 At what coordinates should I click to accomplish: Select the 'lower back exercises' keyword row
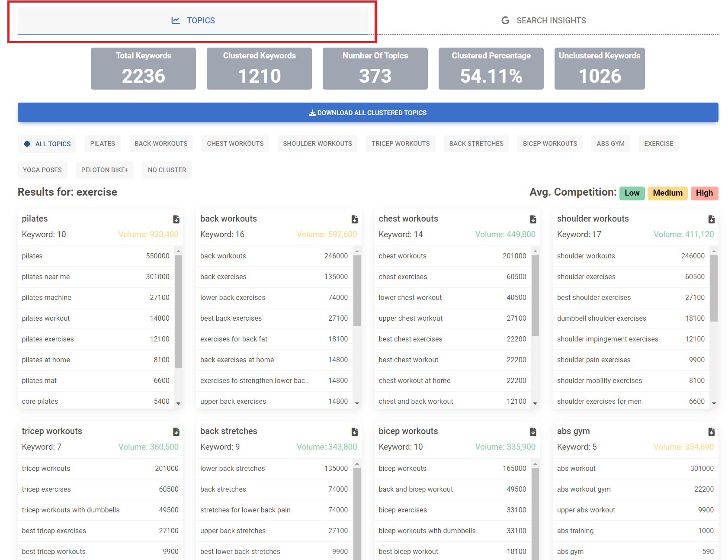tap(274, 298)
